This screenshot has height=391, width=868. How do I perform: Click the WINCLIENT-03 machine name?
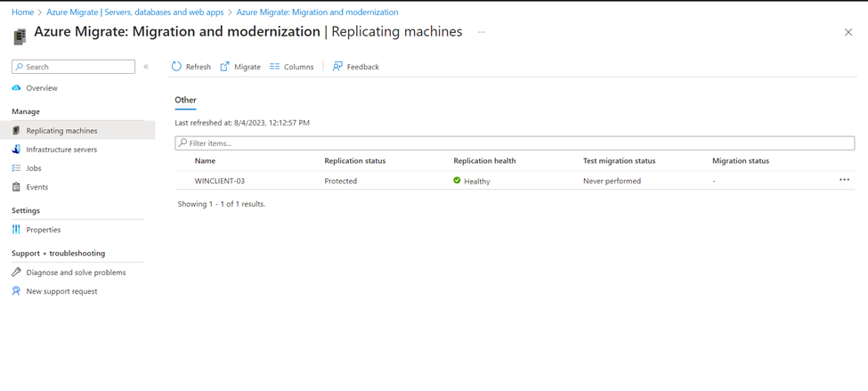pos(220,181)
